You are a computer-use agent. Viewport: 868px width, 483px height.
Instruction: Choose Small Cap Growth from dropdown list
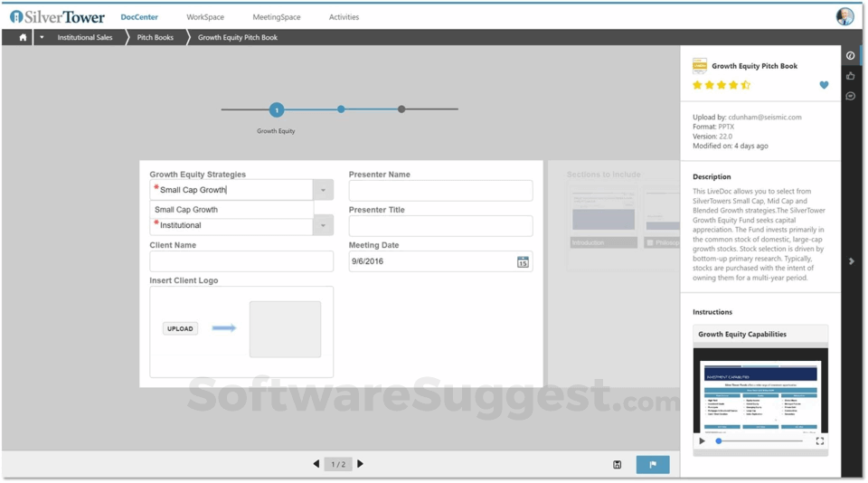(x=231, y=209)
